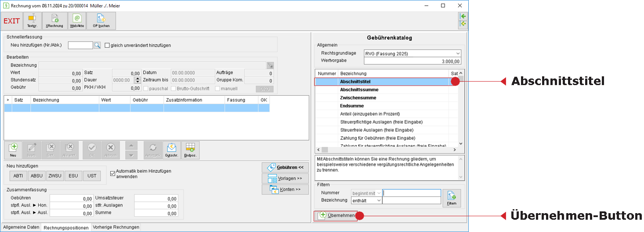Viewport: 644px width, 232px height.
Task: Click the UST button
Action: pos(92,176)
